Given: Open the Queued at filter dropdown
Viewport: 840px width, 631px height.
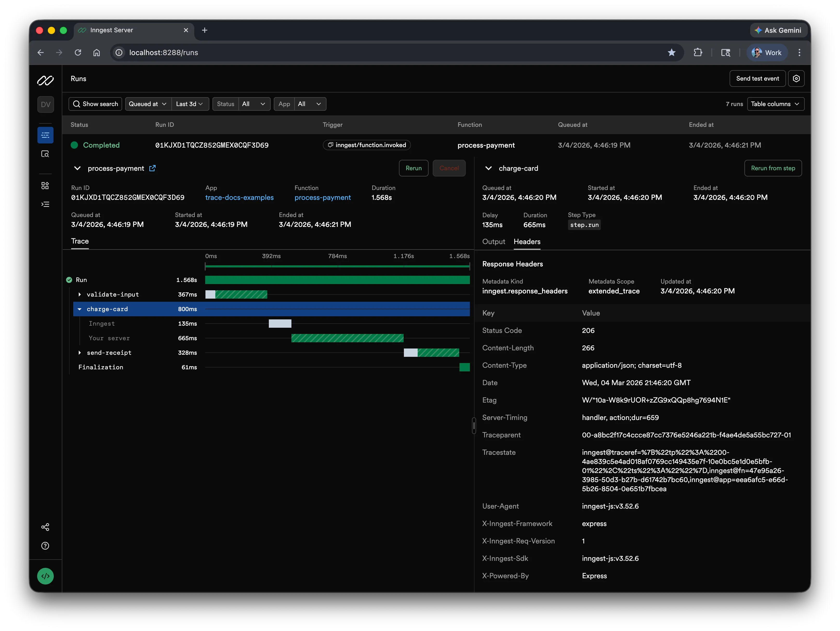Looking at the screenshot, I should [147, 104].
